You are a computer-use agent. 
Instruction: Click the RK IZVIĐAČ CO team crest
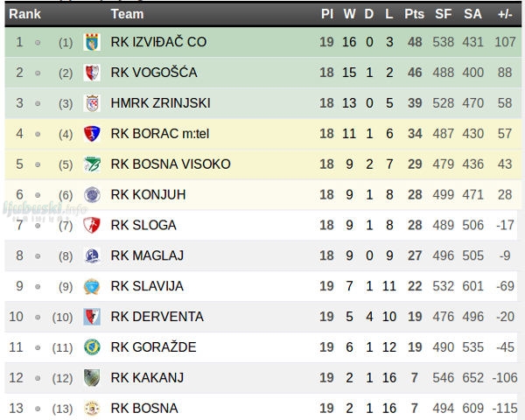click(92, 42)
